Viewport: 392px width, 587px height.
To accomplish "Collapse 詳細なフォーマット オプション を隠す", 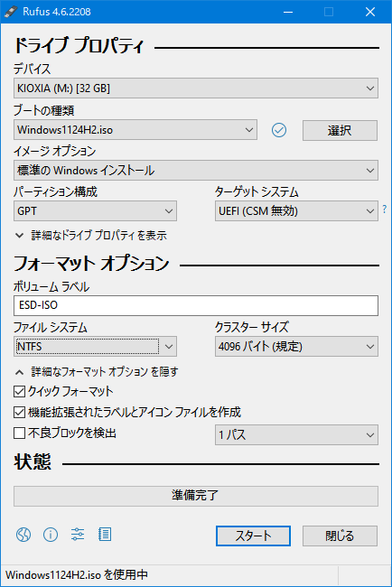I will pos(97,372).
